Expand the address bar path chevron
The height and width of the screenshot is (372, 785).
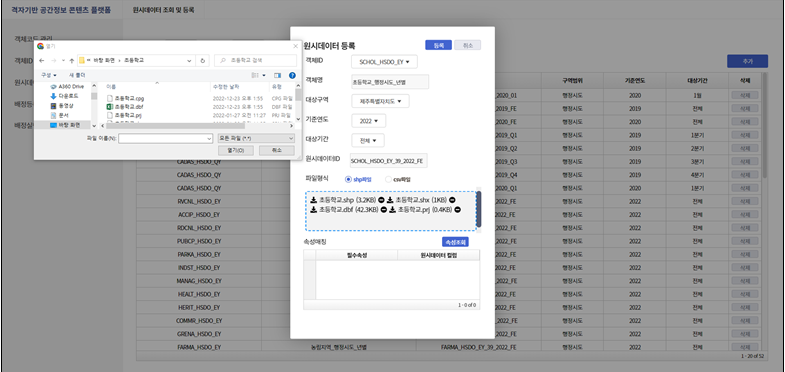pyautogui.click(x=190, y=61)
